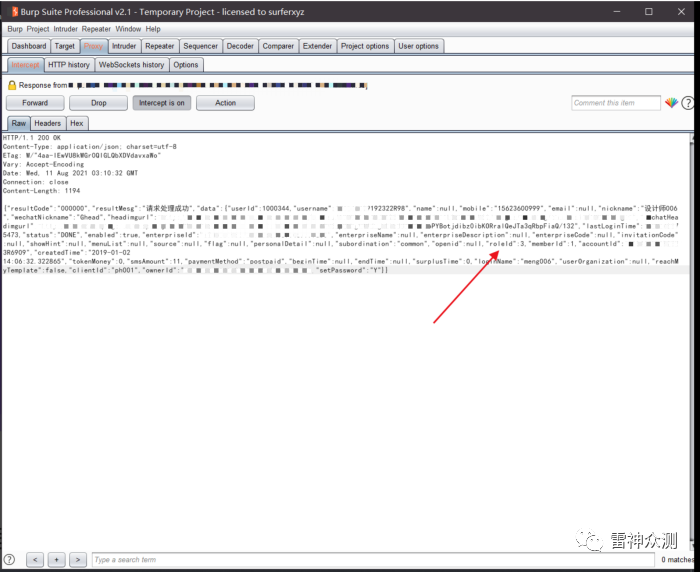
Task: Click the Connection: close line
Action: [x=36, y=182]
